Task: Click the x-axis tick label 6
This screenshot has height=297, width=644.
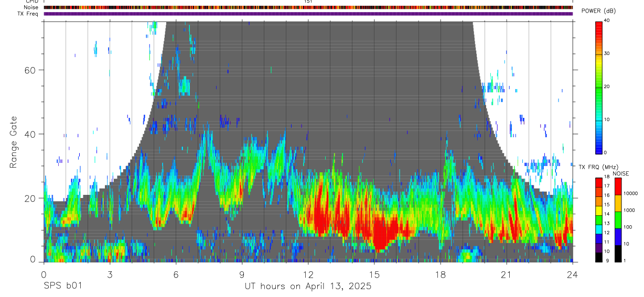Action: click(176, 274)
